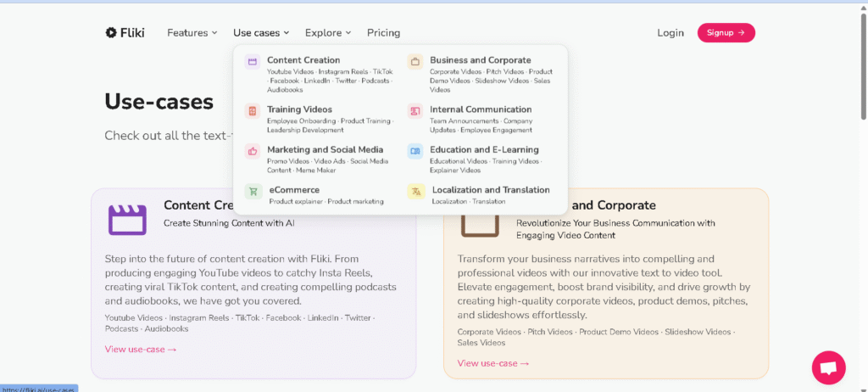Collapse the Use cases dropdown
This screenshot has height=392, width=868.
(x=261, y=33)
